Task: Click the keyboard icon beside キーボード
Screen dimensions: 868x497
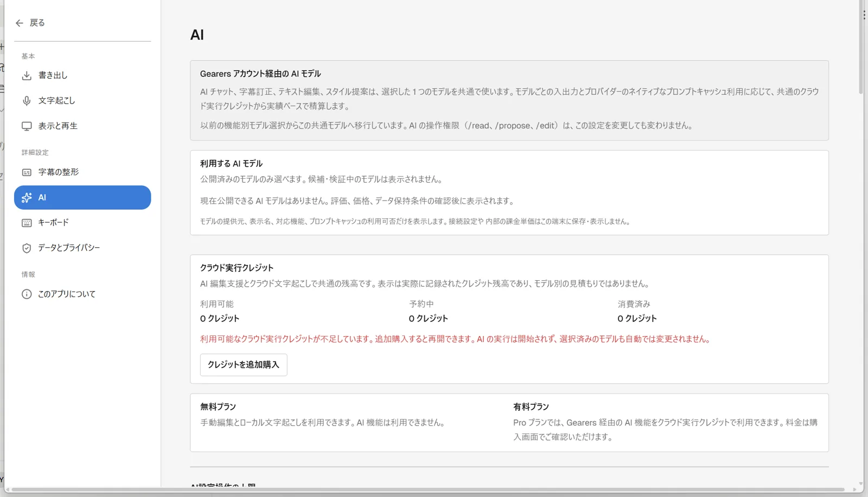Action: 27,223
